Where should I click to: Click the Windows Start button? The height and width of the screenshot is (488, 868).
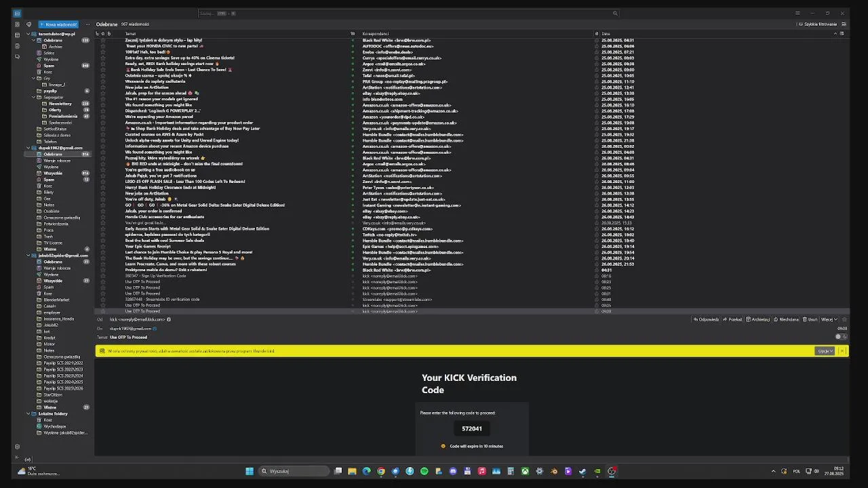pos(250,471)
